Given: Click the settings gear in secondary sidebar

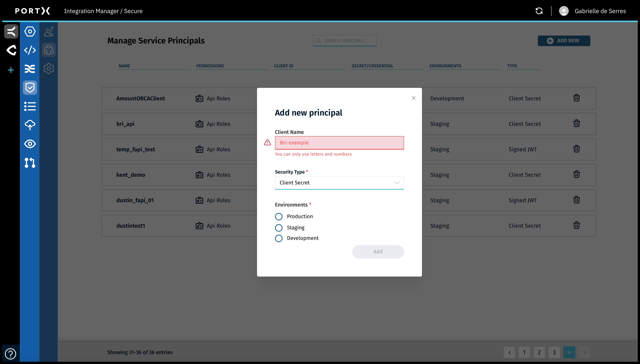Looking at the screenshot, I should click(49, 69).
